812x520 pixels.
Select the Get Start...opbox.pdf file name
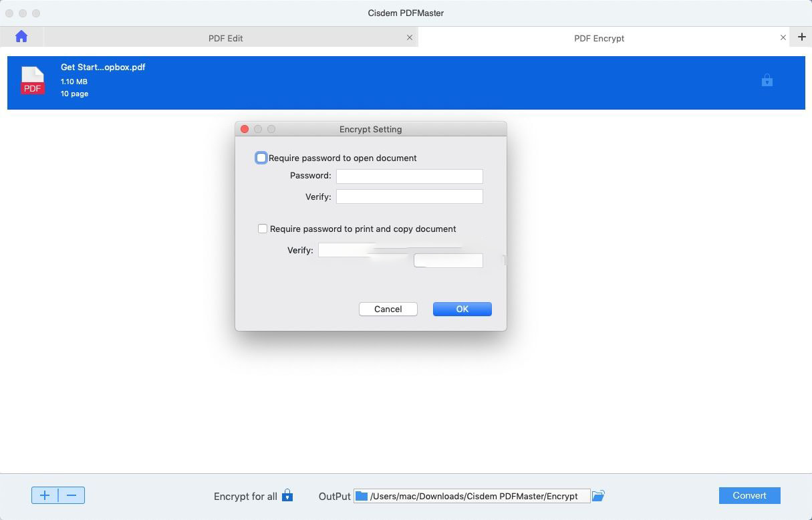point(103,67)
